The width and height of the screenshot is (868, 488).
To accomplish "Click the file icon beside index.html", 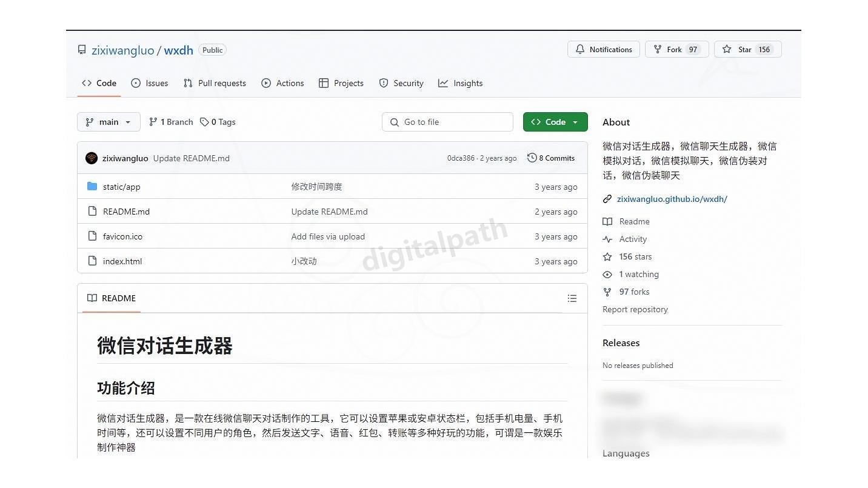I will pyautogui.click(x=92, y=261).
